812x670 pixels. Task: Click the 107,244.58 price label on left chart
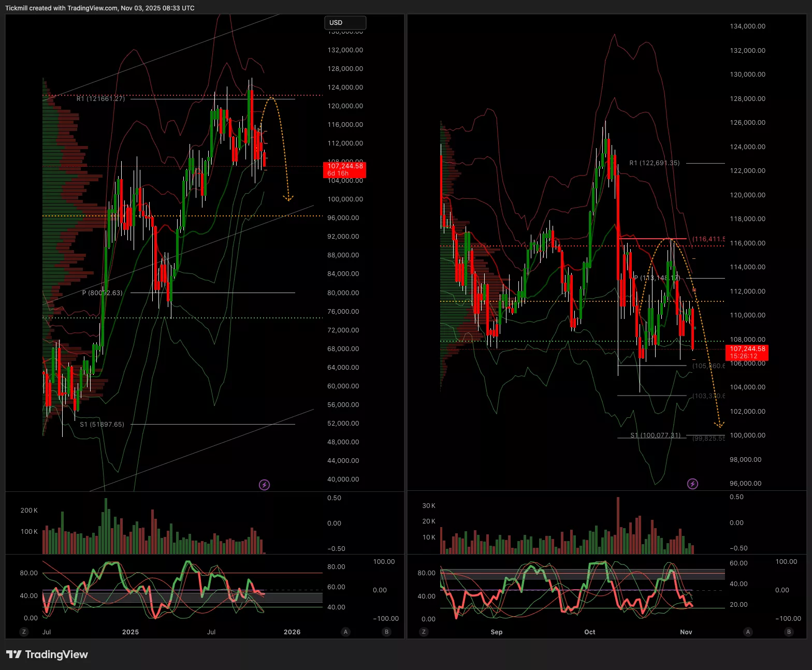tap(345, 169)
